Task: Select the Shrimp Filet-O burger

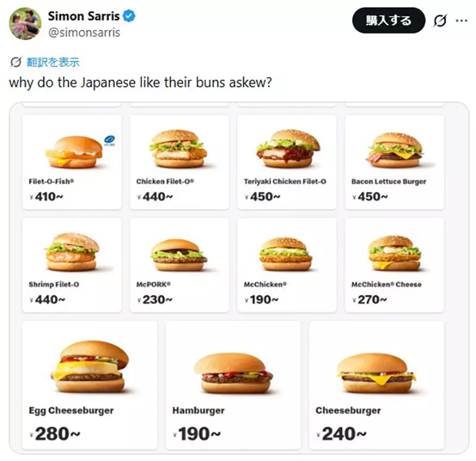Action: 72,264
